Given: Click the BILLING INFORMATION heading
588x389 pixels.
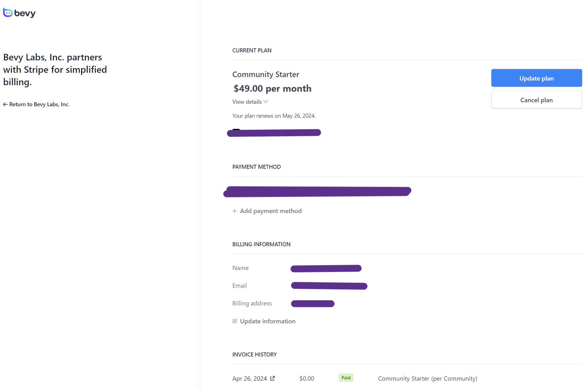Looking at the screenshot, I should coord(261,244).
